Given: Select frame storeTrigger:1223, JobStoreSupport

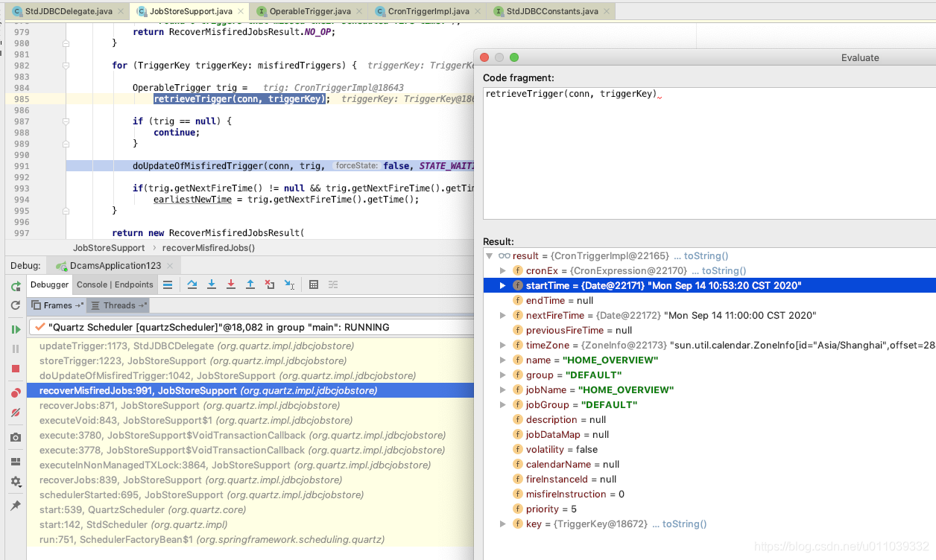Looking at the screenshot, I should 250,360.
